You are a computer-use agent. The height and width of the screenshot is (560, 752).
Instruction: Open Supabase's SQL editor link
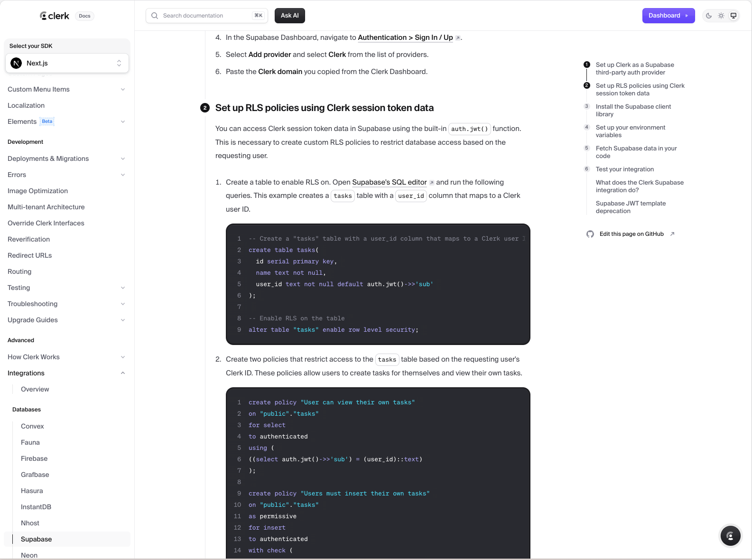point(390,182)
